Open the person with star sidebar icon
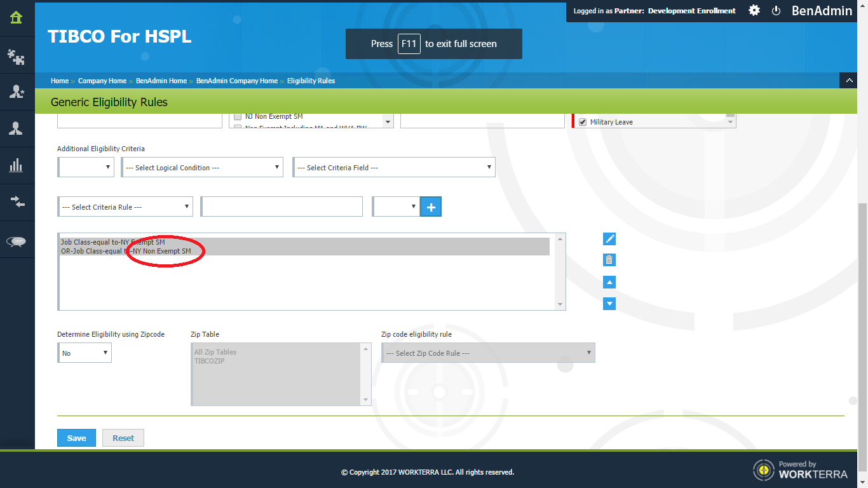Viewport: 868px width, 488px height. [17, 92]
